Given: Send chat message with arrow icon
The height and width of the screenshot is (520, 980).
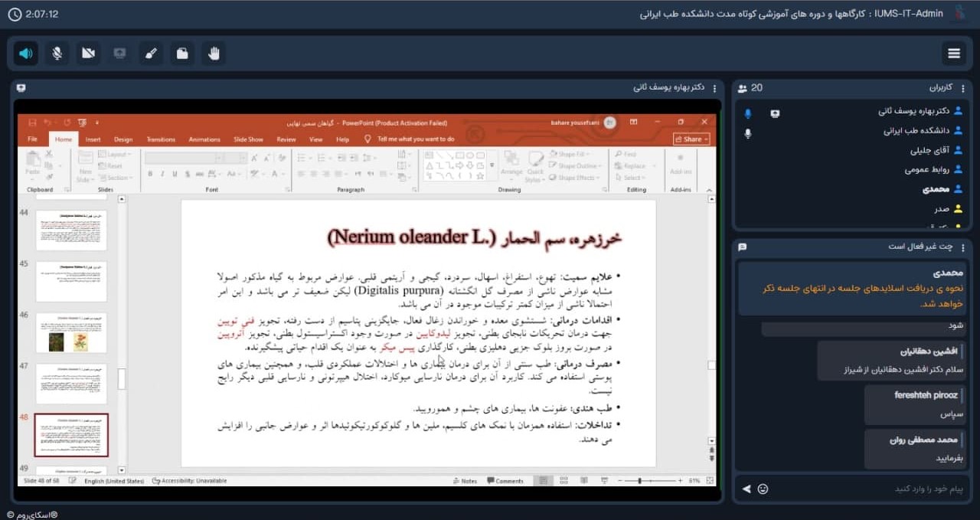Looking at the screenshot, I should (746, 489).
